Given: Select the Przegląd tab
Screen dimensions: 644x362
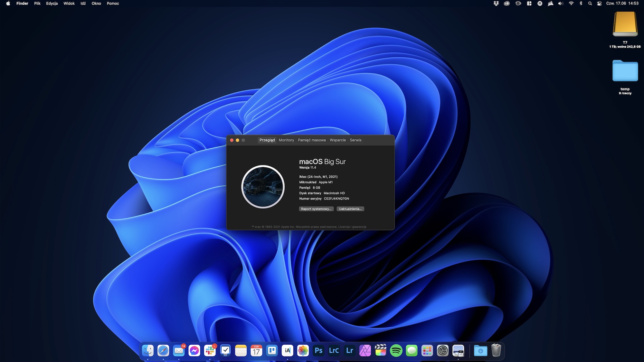Looking at the screenshot, I should pos(267,140).
